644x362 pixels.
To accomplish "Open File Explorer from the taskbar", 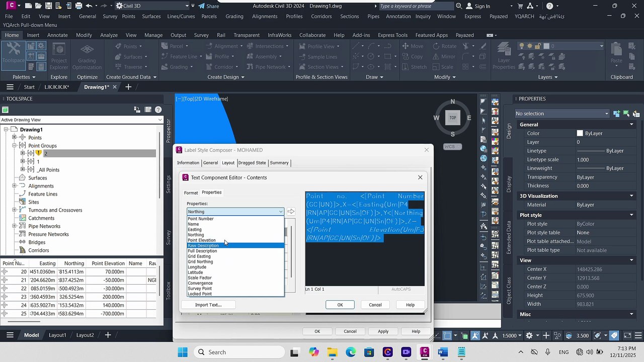I will 332,352.
